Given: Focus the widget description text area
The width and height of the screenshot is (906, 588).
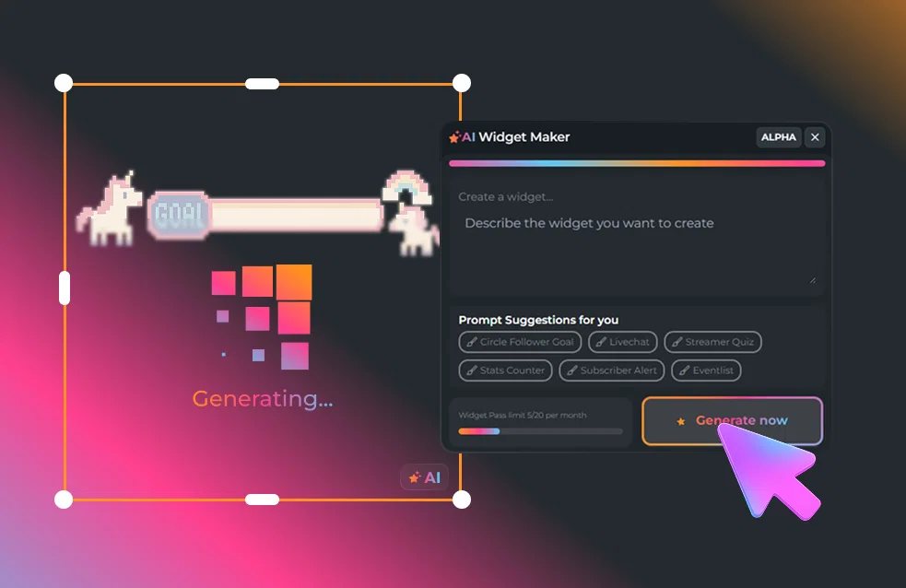Looking at the screenshot, I should (637, 237).
